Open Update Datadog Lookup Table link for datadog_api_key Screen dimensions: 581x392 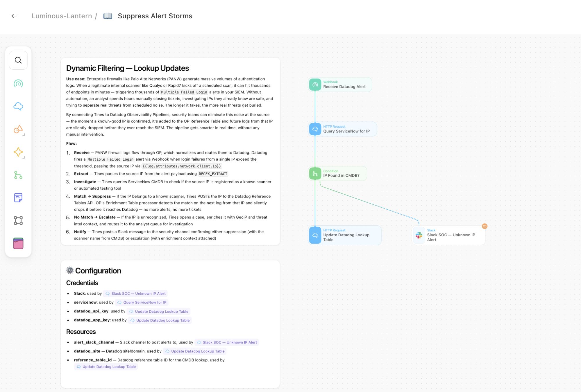click(x=159, y=312)
